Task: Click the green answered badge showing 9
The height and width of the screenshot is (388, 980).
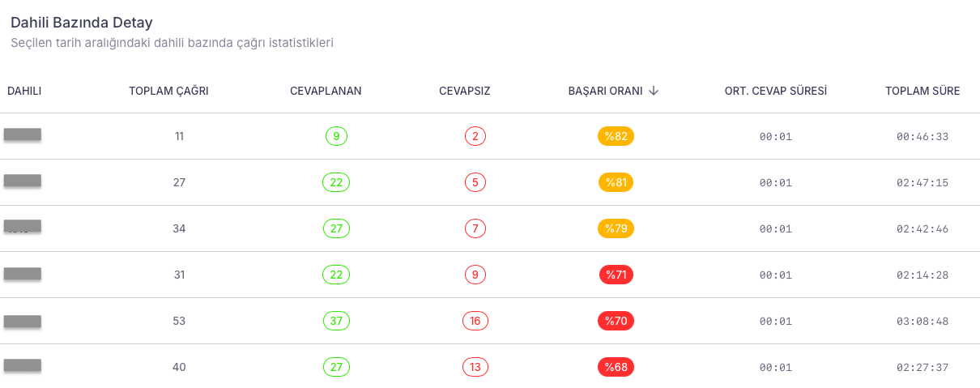Action: pos(336,136)
